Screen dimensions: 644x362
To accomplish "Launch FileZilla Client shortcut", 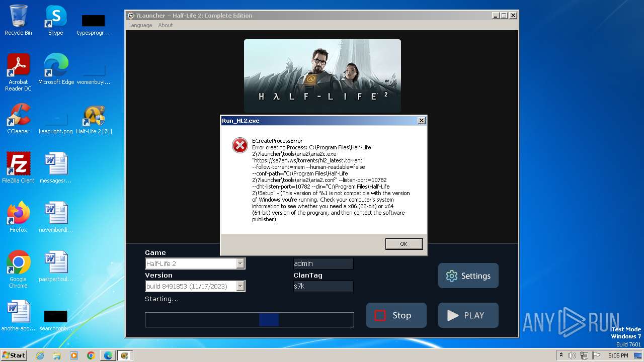I will (18, 168).
